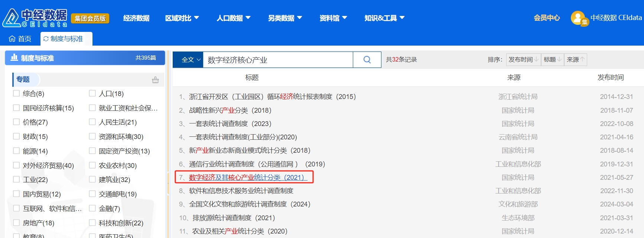Viewport: 644px width, 238px height.
Task: Click the refresh icon on 制度与标准 tab
Action: 46,39
